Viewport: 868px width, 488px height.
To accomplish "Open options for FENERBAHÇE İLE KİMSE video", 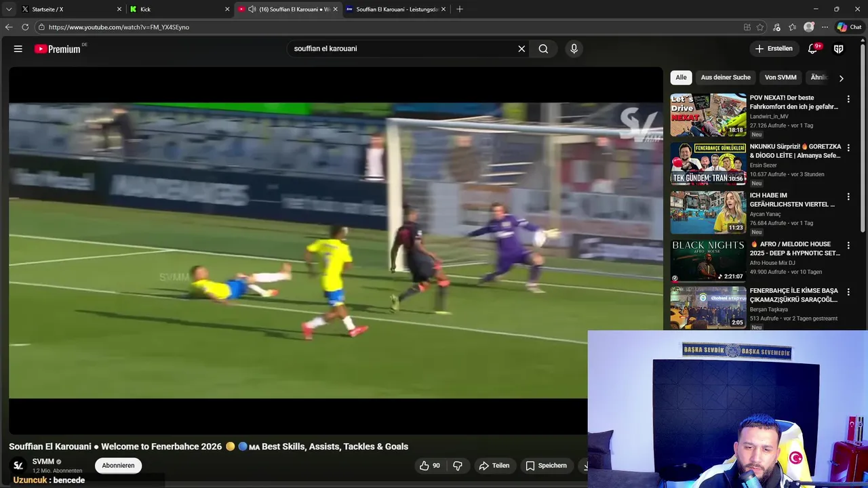I will [848, 291].
